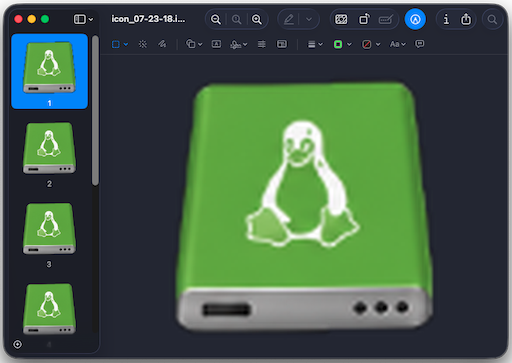Open the Aa text style menu

pos(398,44)
